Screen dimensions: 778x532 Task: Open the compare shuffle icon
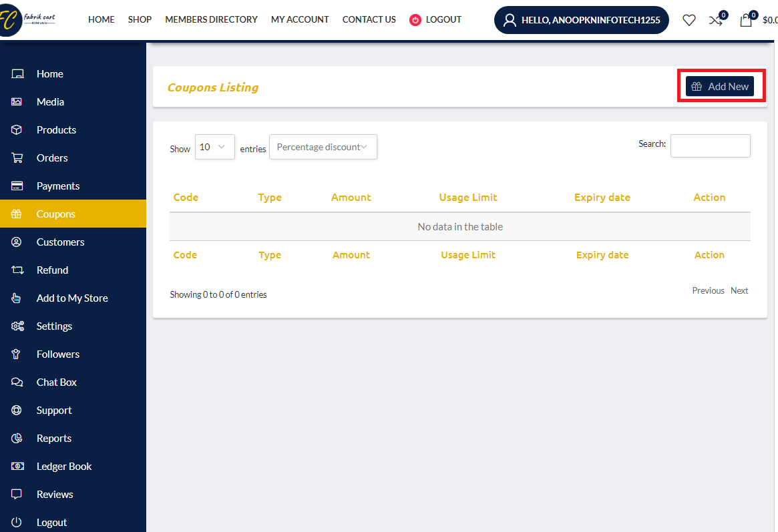[715, 20]
